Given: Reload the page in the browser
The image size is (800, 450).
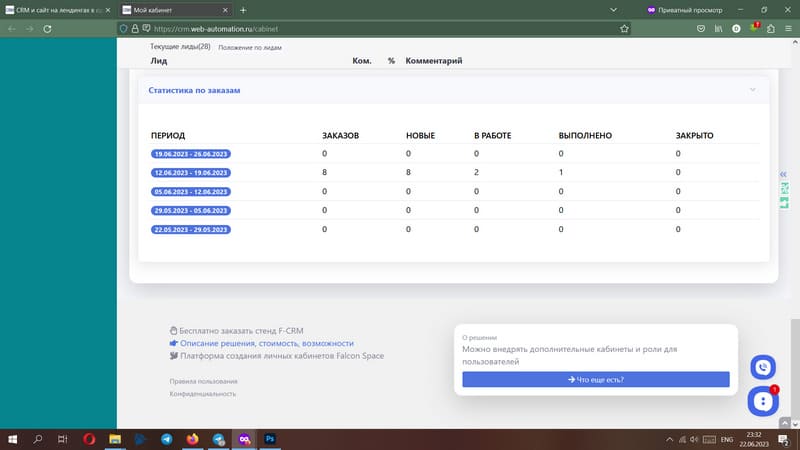Looking at the screenshot, I should (48, 29).
